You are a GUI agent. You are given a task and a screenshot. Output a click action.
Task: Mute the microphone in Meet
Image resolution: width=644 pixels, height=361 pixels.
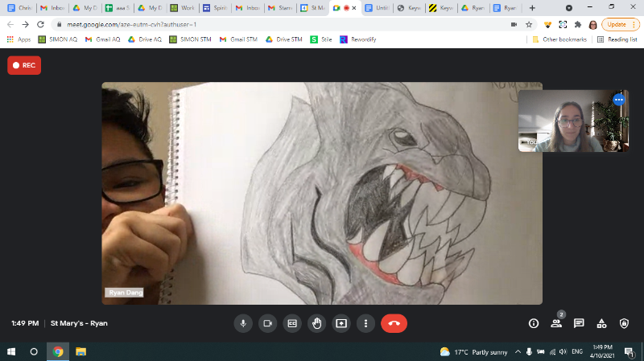pos(243,323)
